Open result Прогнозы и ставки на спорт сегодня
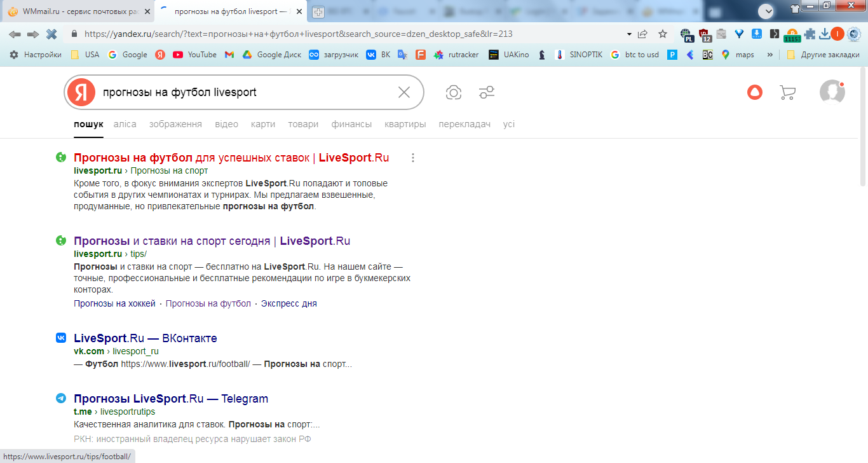This screenshot has height=463, width=868. pyautogui.click(x=212, y=241)
